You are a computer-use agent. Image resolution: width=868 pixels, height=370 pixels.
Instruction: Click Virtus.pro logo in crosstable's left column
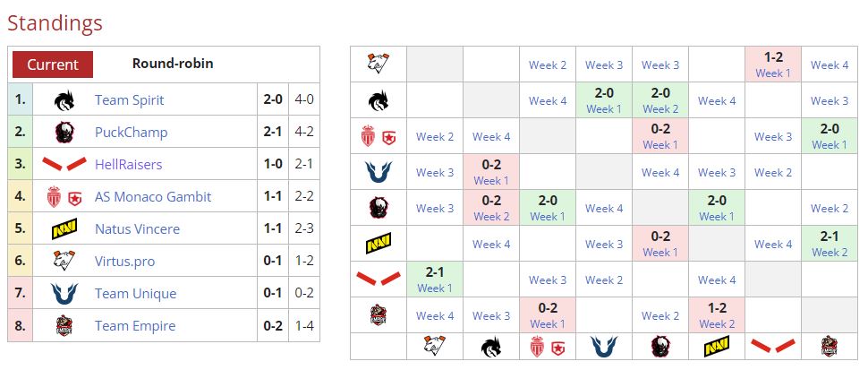378,65
